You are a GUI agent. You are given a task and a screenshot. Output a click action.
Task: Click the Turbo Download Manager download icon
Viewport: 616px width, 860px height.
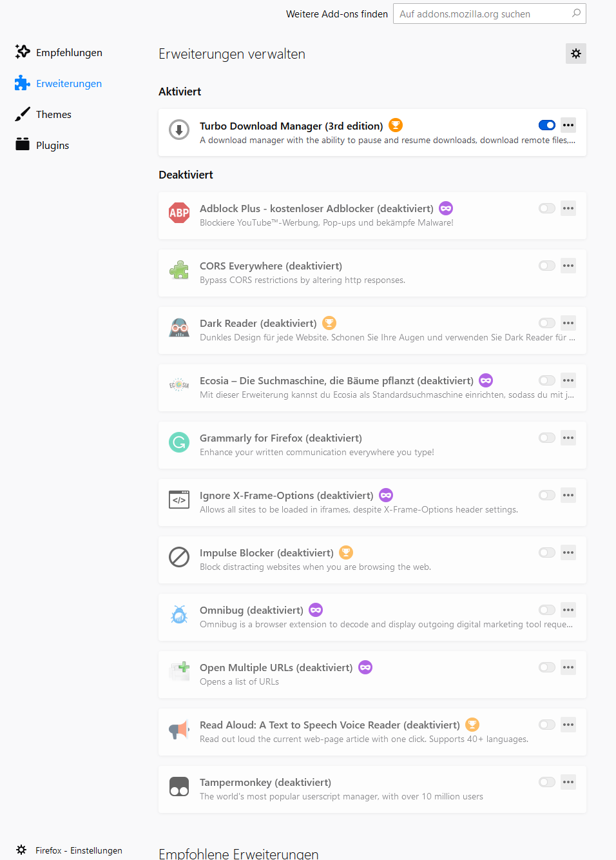(x=179, y=130)
